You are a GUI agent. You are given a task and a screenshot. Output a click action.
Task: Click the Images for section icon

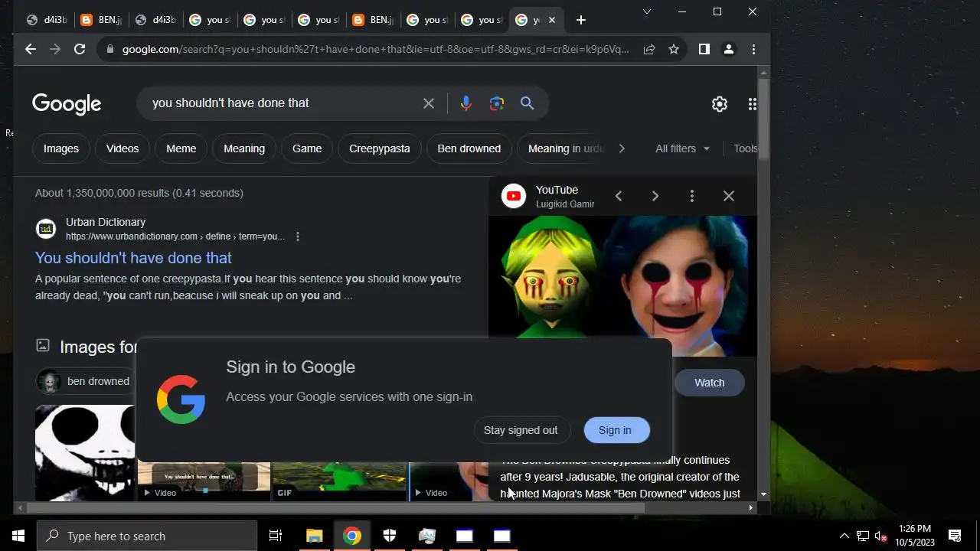pyautogui.click(x=43, y=346)
